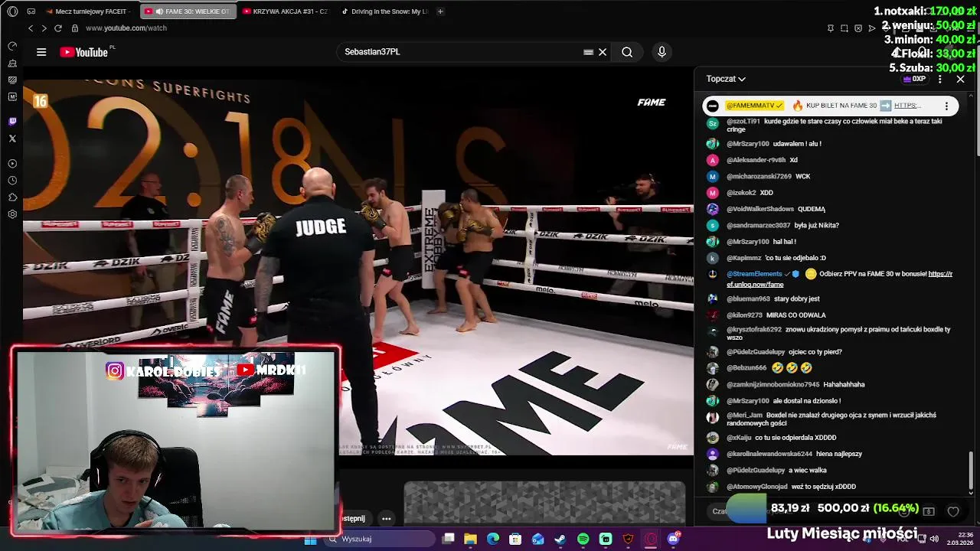Screen dimensions: 980x551
Task: Open the three-dot more actions below video
Action: coord(387,519)
